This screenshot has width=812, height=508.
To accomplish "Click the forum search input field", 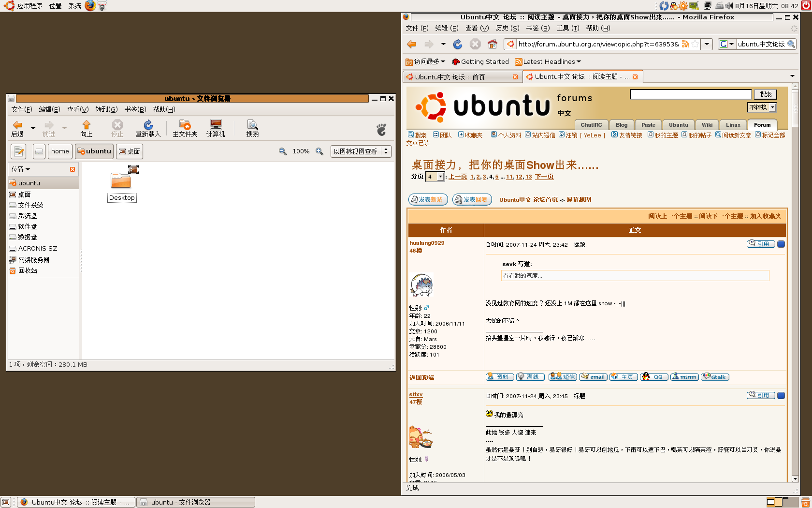I will [x=691, y=94].
